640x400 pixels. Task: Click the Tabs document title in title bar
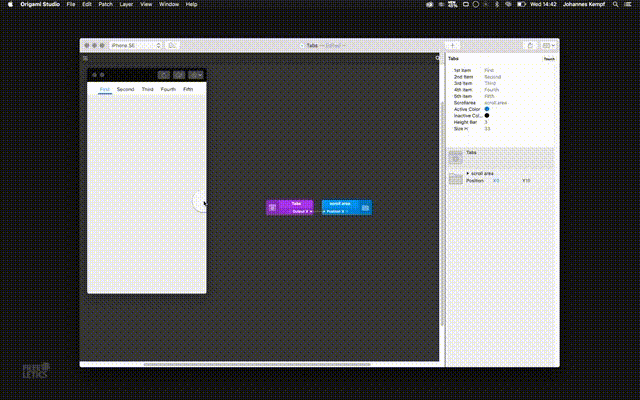click(x=312, y=45)
